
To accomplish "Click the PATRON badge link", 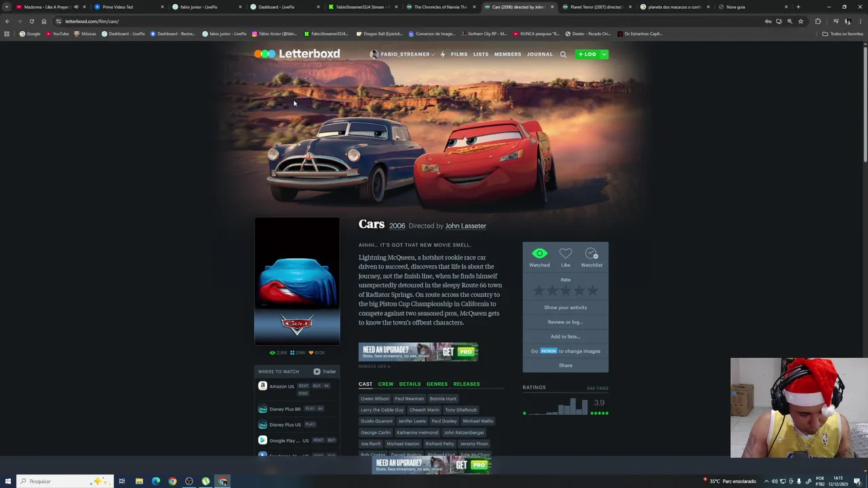I will tap(549, 351).
